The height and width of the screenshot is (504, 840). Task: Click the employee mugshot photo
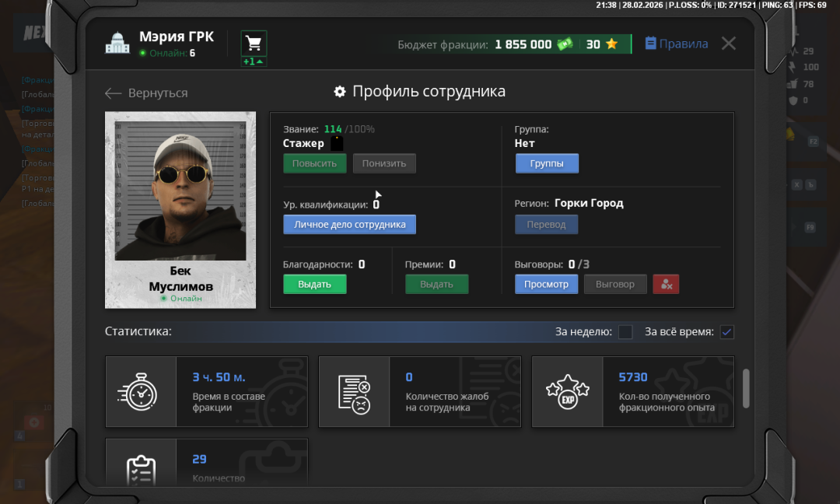180,191
